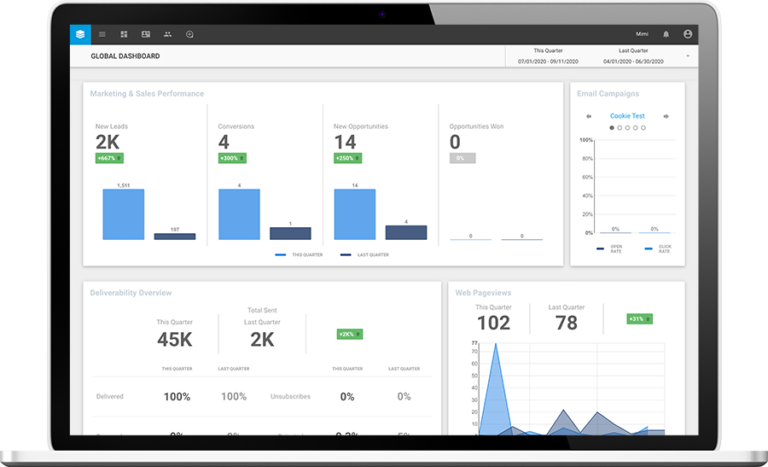
Task: Open the This Quarter date range selector
Action: pos(546,56)
